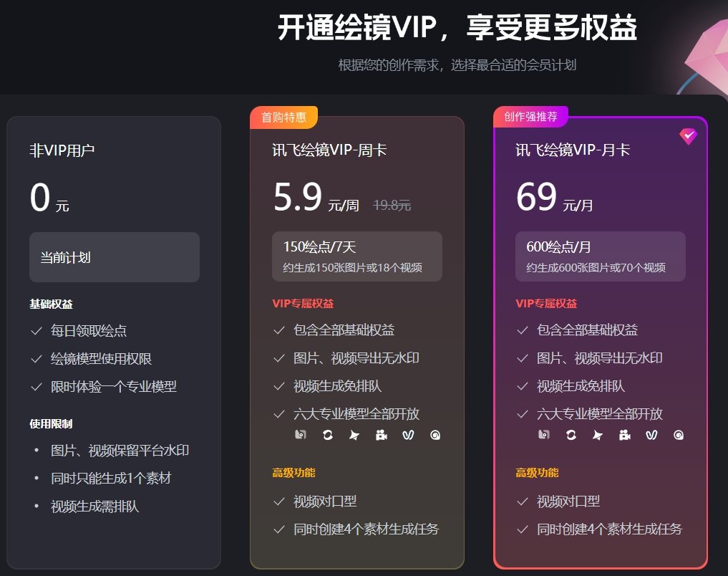Click the 非VIP用户 card title
The width and height of the screenshot is (728, 576).
click(x=62, y=150)
